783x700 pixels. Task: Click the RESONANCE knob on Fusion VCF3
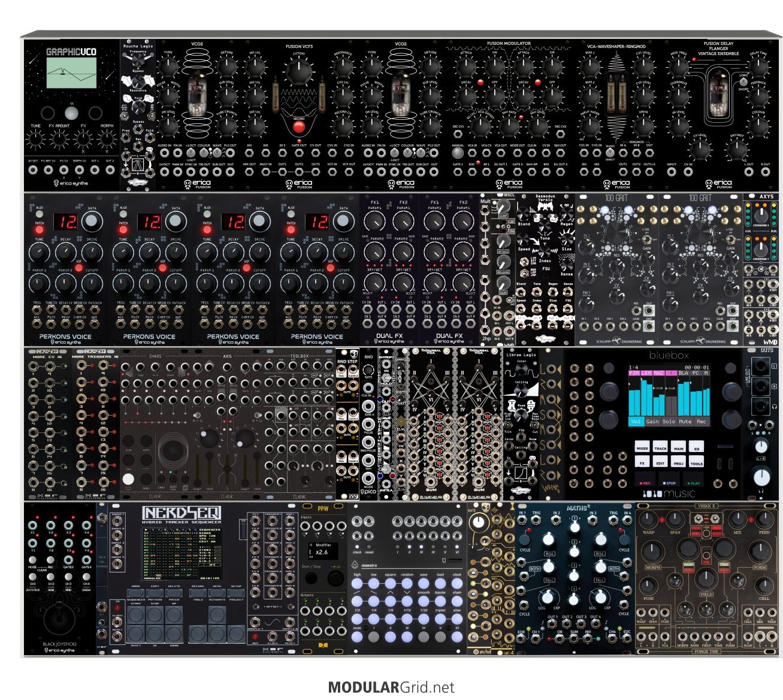[343, 66]
